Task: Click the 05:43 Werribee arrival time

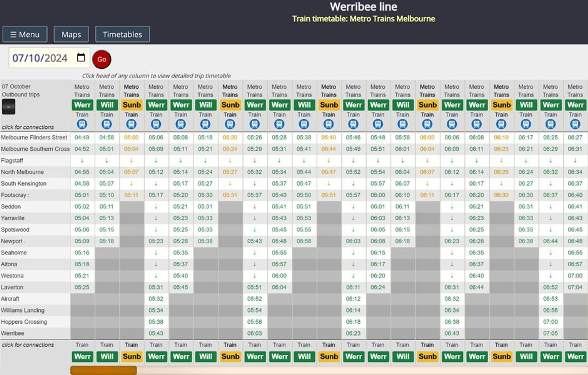Action: 156,333
